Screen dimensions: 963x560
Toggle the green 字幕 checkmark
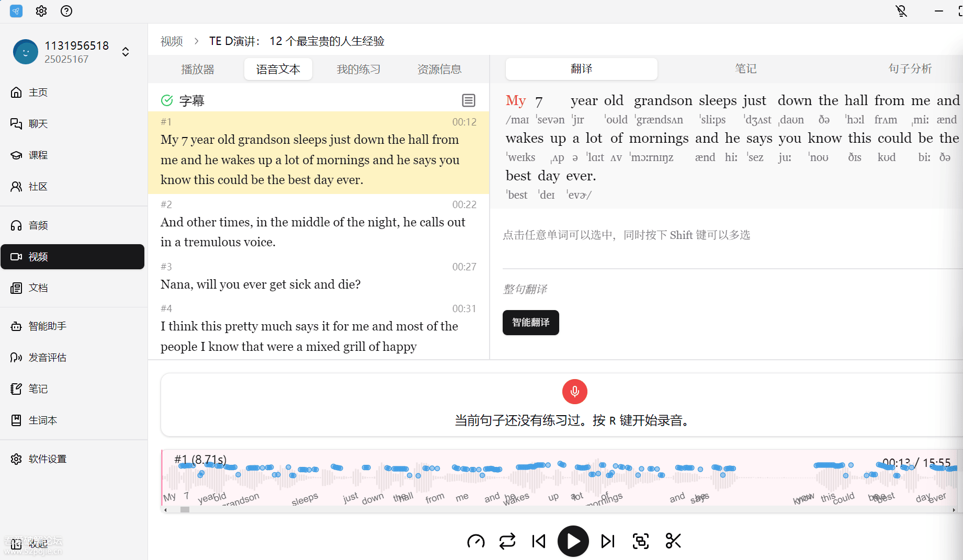pos(167,100)
